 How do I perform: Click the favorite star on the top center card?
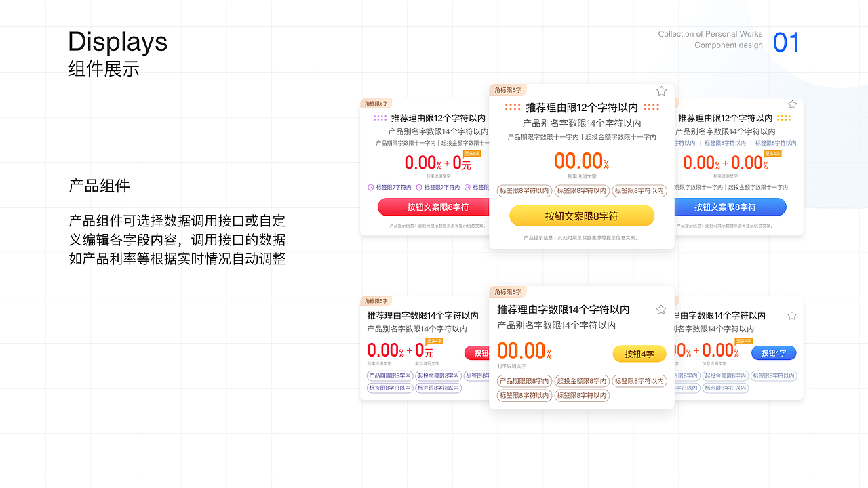pos(662,91)
